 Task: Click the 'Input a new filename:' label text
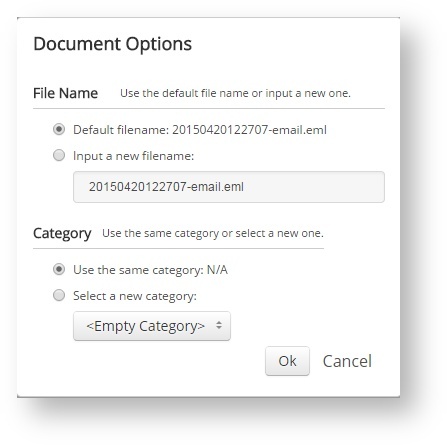(133, 156)
